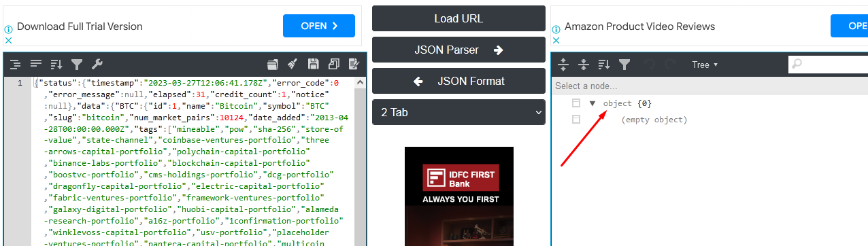The image size is (868, 246).
Task: Click the format JSON icon in the left editor
Action: pos(15,65)
